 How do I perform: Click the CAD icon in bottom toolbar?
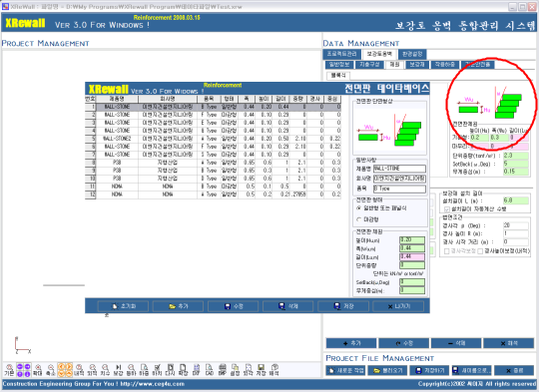(x=210, y=370)
